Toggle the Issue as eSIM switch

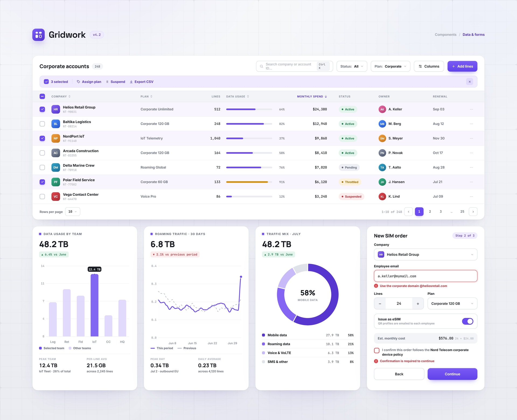[x=467, y=321]
